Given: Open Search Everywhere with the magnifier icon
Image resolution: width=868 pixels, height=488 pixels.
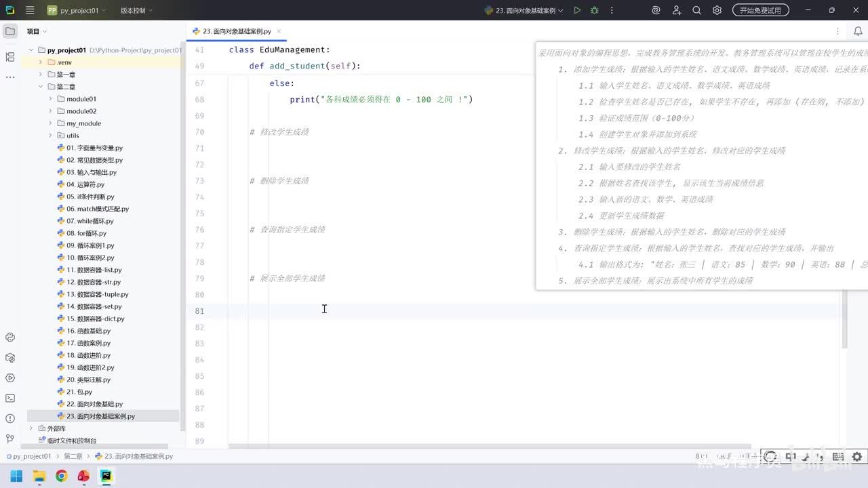Looking at the screenshot, I should tap(696, 10).
